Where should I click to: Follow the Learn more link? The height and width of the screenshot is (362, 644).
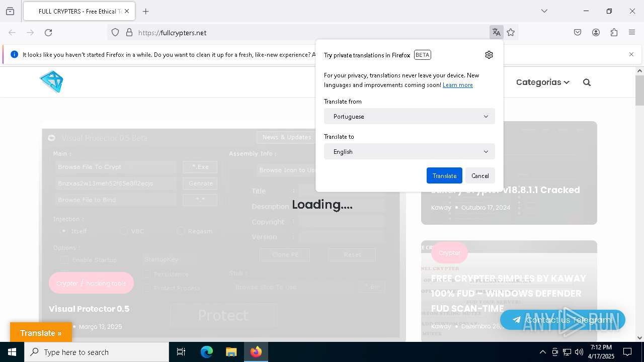point(458,85)
